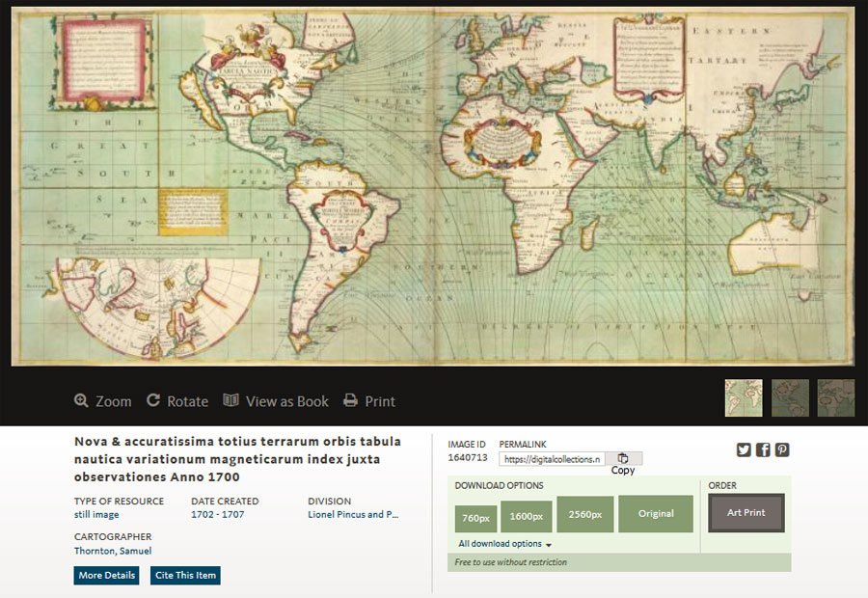Open the first map thumbnail

click(x=744, y=395)
